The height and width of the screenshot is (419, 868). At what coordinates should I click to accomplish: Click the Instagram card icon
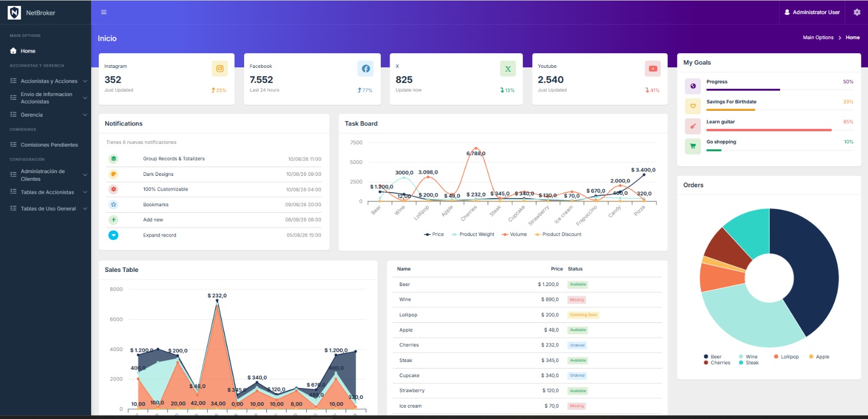[220, 69]
